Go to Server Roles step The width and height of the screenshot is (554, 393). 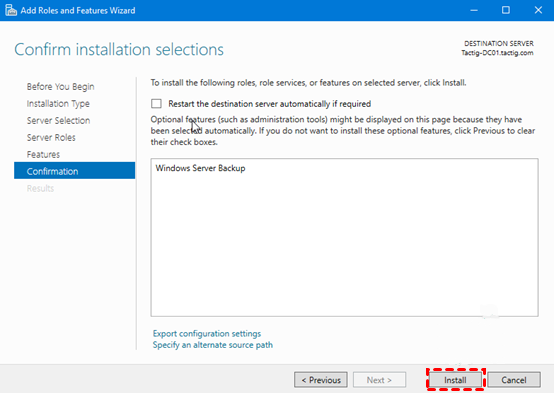pos(51,137)
